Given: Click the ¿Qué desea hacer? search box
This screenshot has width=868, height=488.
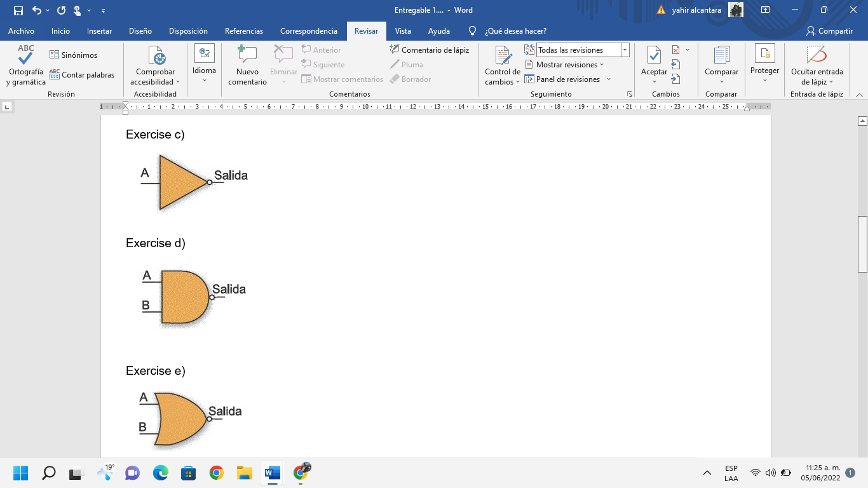Looking at the screenshot, I should click(515, 30).
